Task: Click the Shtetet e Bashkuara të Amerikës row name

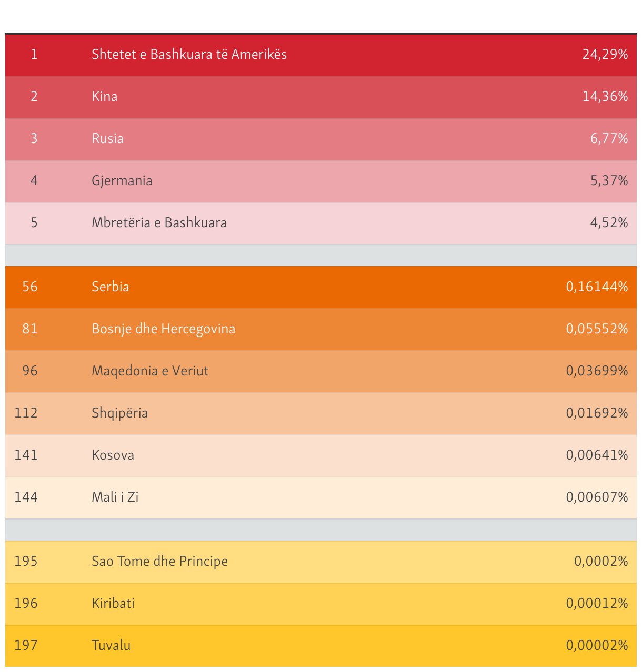Action: [x=189, y=54]
